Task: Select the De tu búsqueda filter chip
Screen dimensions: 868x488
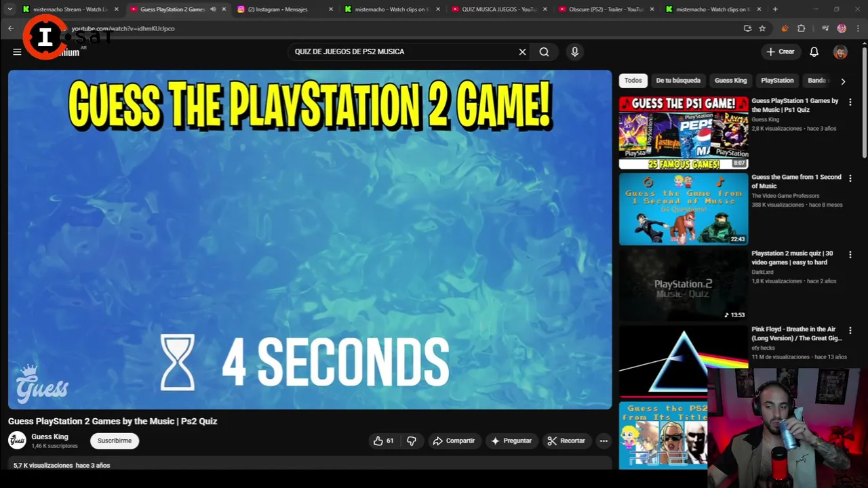Action: pos(678,80)
